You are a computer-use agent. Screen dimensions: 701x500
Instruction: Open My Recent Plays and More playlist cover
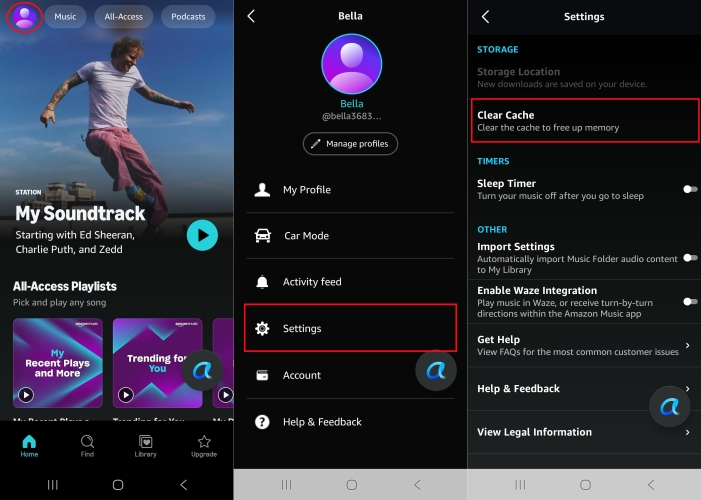point(58,363)
